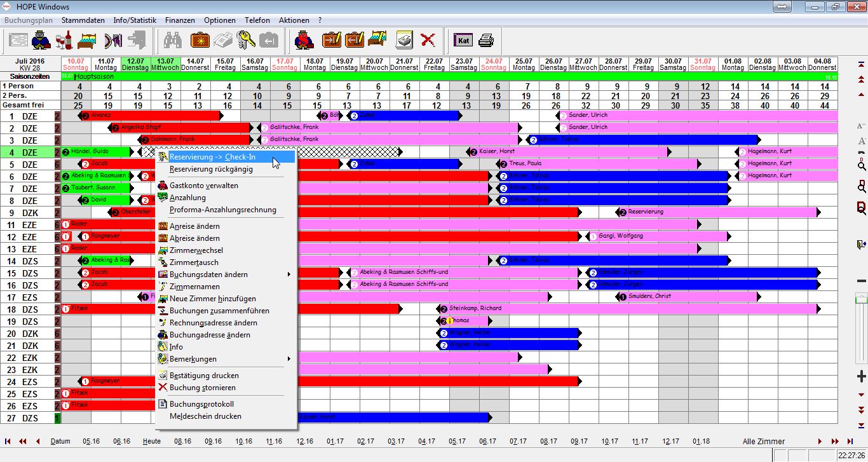Open the Kat category icon
The height and width of the screenshot is (462, 868).
click(463, 40)
